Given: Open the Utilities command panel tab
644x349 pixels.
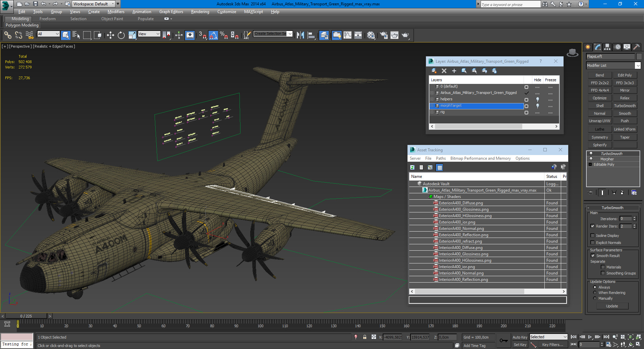Looking at the screenshot, I should point(636,47).
